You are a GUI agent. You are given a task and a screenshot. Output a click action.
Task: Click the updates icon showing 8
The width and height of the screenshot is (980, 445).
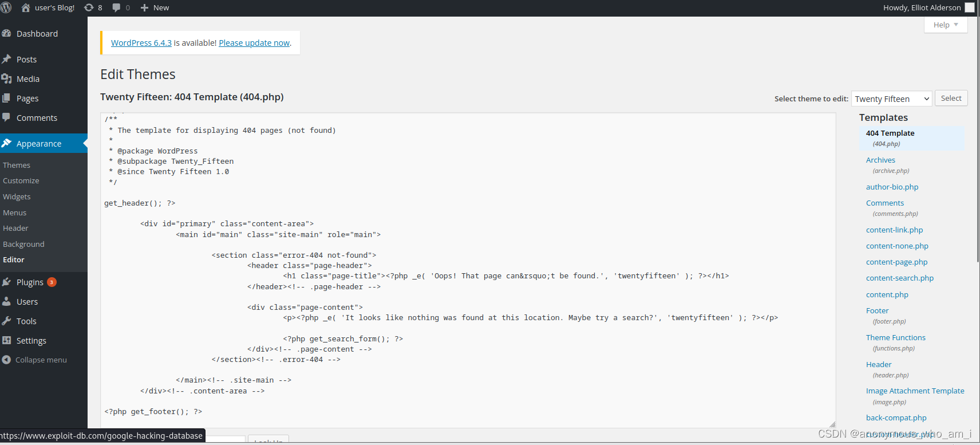click(89, 7)
